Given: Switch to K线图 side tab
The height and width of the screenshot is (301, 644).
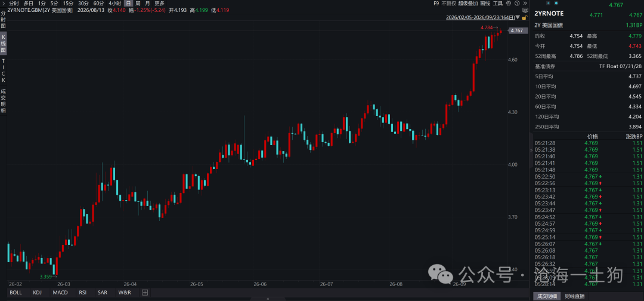Looking at the screenshot, I should click(x=4, y=44).
